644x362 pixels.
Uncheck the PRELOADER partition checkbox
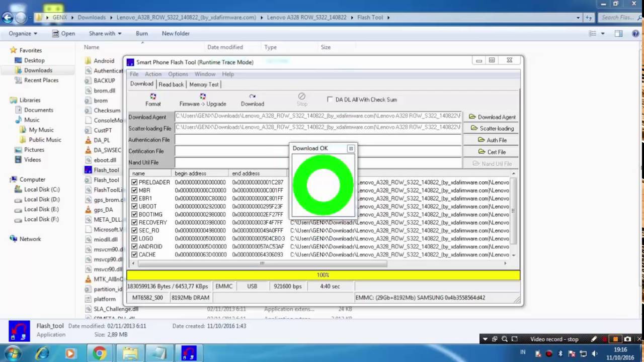coord(134,182)
